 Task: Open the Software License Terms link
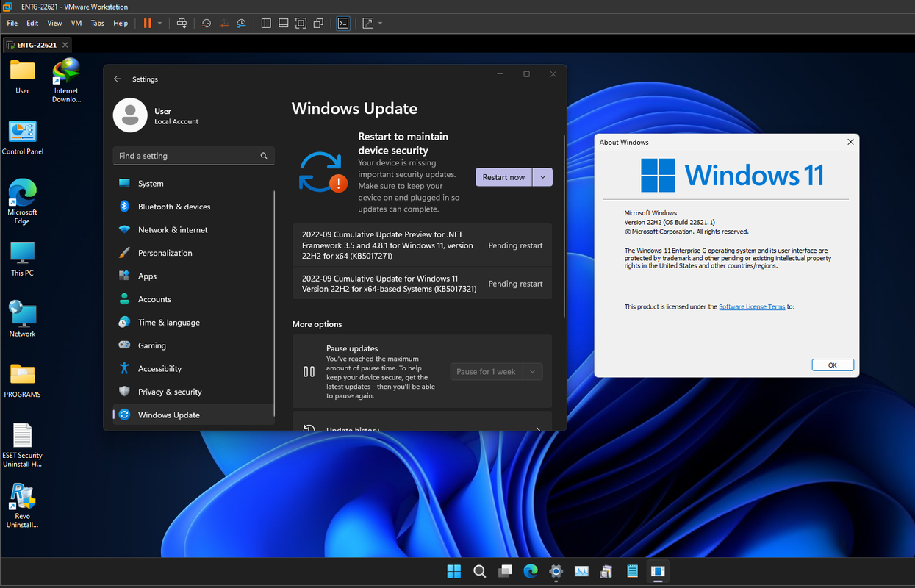[752, 306]
